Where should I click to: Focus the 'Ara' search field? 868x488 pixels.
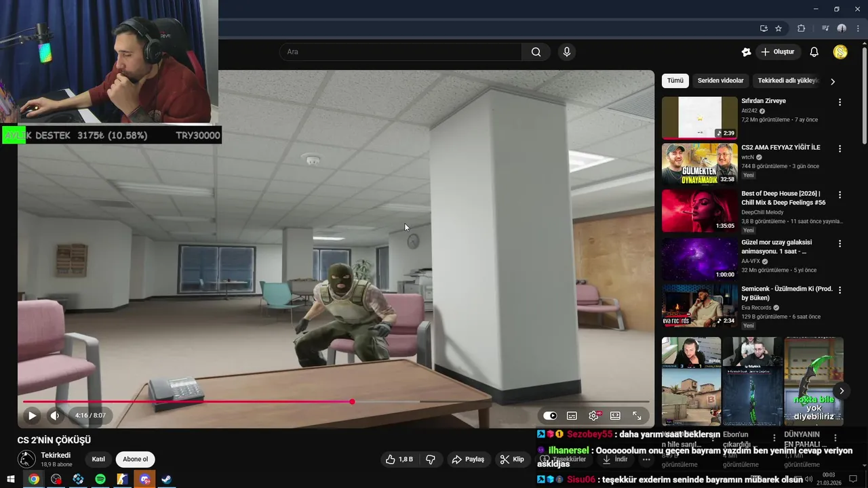click(x=400, y=52)
